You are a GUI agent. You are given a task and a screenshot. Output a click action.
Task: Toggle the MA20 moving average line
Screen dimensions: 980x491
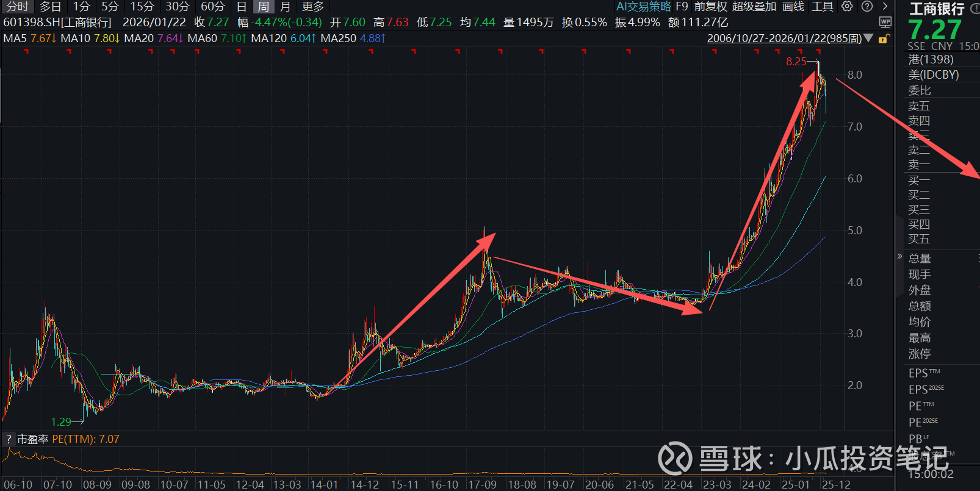[154, 38]
